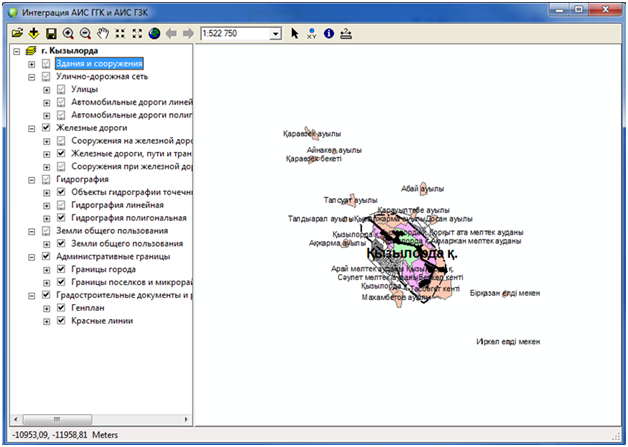Screen dimensions: 628x447
Task: Click the scale value 1:522 750 field
Action: coord(233,34)
